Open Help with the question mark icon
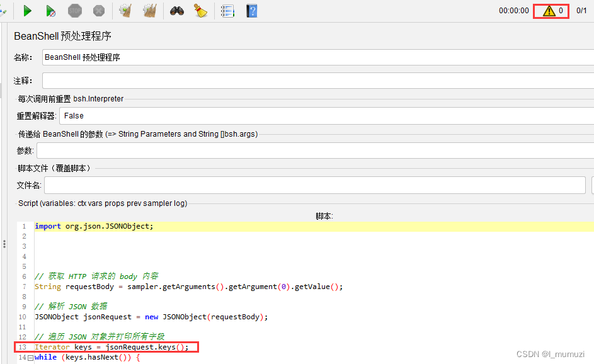 pos(251,11)
